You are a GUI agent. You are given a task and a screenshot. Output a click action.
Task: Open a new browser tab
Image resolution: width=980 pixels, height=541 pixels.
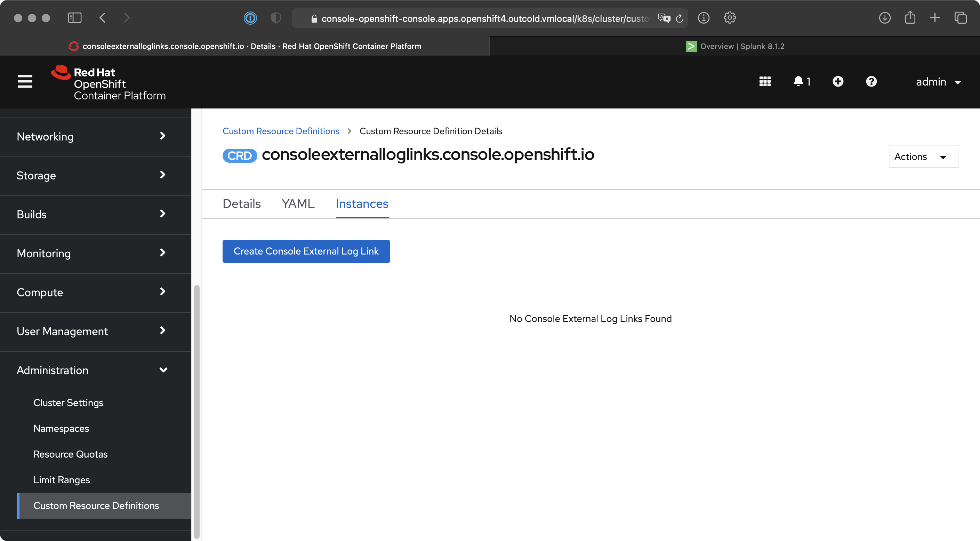coord(935,18)
